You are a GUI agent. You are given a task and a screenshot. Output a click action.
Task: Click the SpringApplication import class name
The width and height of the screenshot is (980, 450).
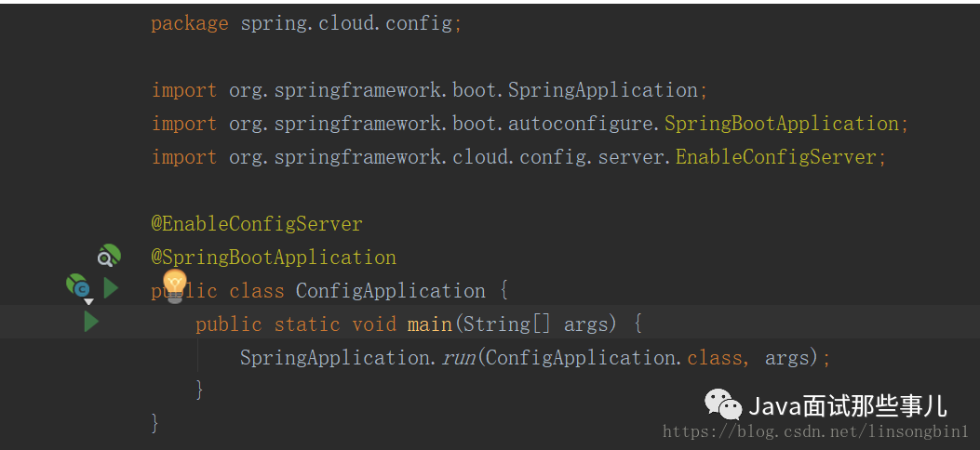click(603, 90)
